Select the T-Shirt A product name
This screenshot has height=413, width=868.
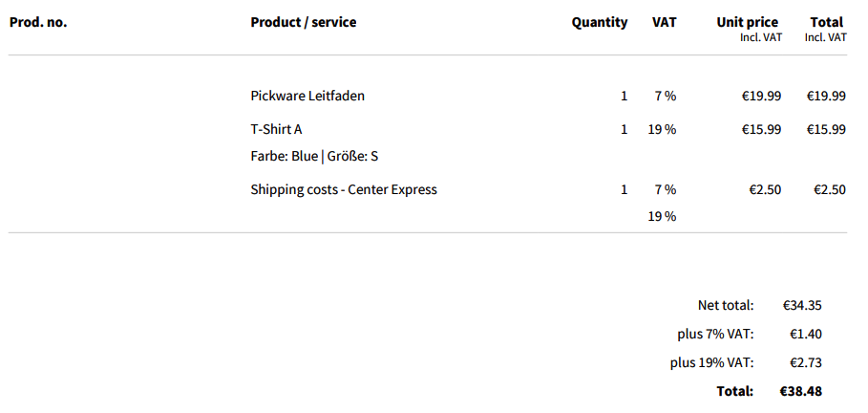click(276, 129)
